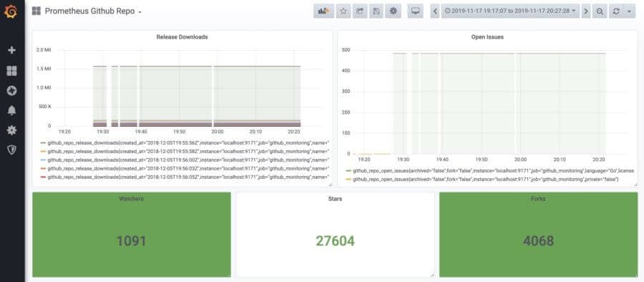
Task: Star this dashboard as favorite
Action: [x=343, y=11]
